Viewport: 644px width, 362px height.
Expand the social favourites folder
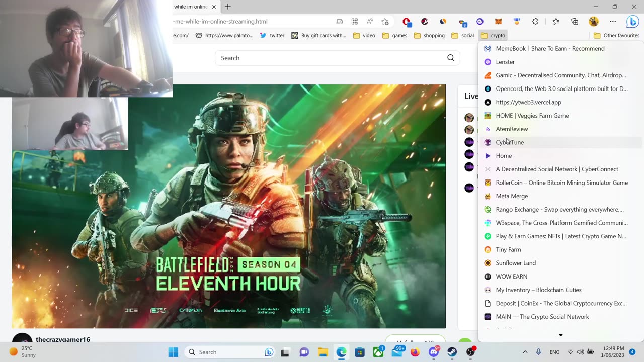click(x=463, y=35)
